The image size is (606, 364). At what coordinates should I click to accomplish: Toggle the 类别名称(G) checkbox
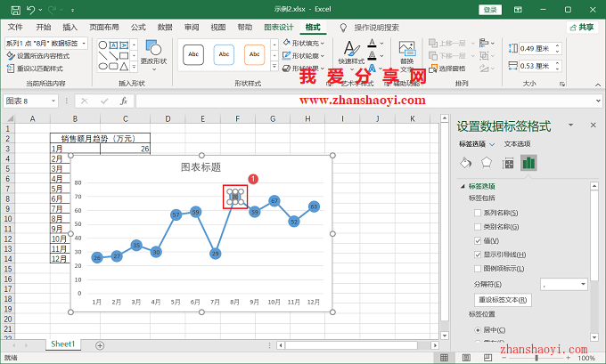[478, 227]
